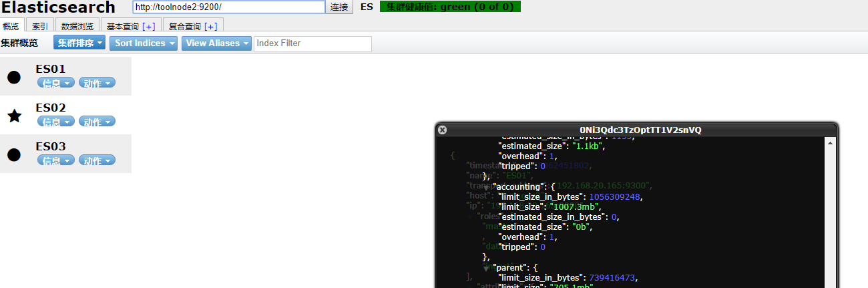Click the popup title 0Ni3Qdc3TzOptTT1V2snVQ
The width and height of the screenshot is (868, 288).
click(x=640, y=130)
